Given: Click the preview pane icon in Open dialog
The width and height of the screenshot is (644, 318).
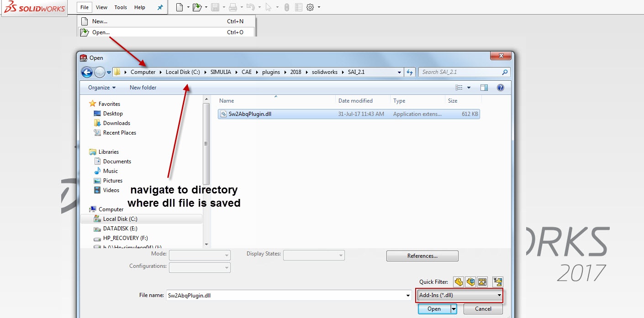Looking at the screenshot, I should click(x=484, y=87).
